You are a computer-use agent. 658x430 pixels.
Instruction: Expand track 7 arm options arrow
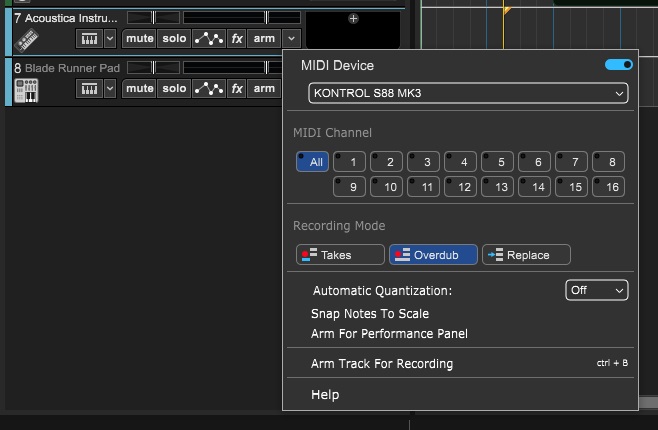291,39
